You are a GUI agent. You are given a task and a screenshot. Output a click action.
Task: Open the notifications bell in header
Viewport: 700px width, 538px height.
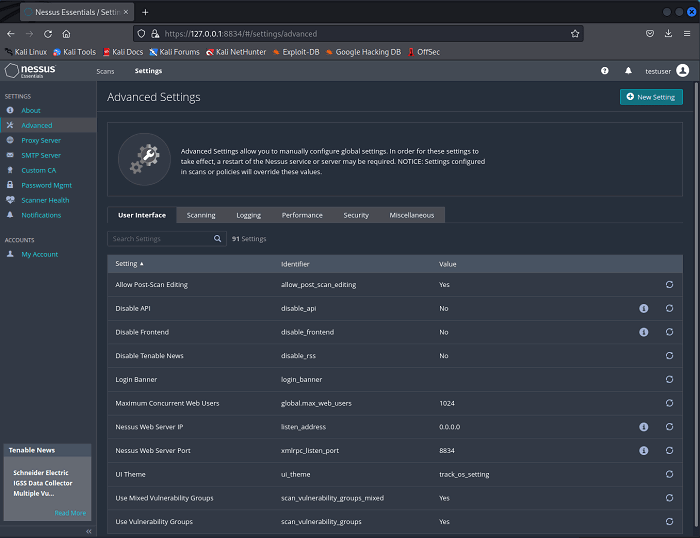(x=628, y=71)
